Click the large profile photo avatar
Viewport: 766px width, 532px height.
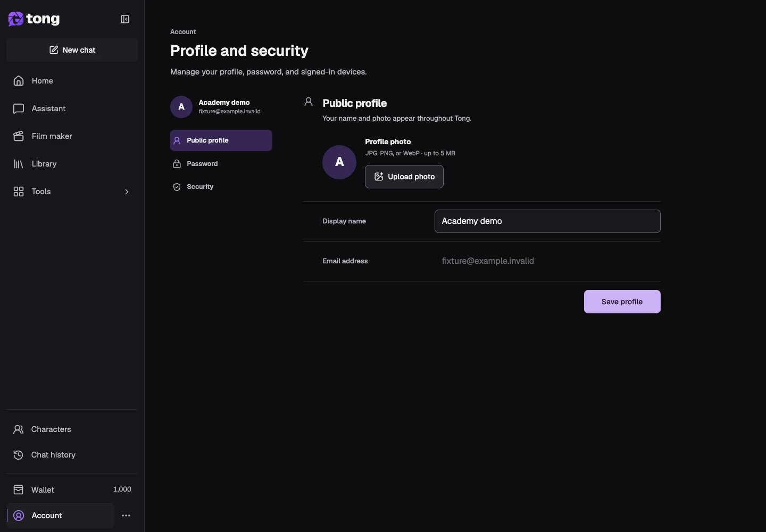coord(339,162)
